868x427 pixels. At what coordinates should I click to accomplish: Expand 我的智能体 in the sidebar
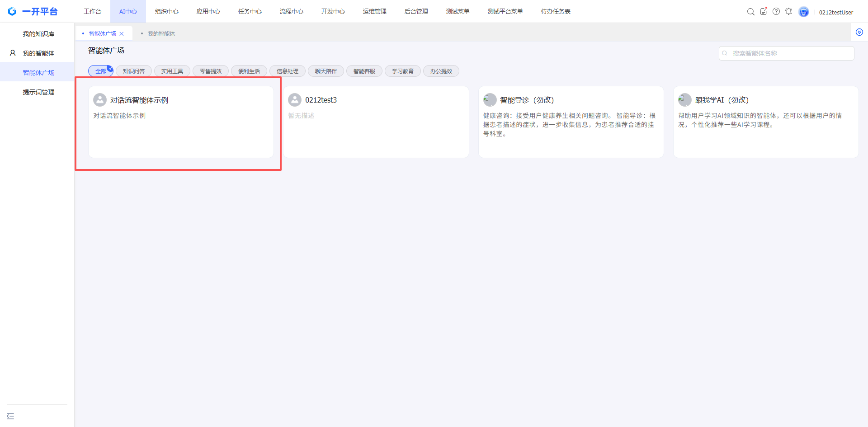38,53
